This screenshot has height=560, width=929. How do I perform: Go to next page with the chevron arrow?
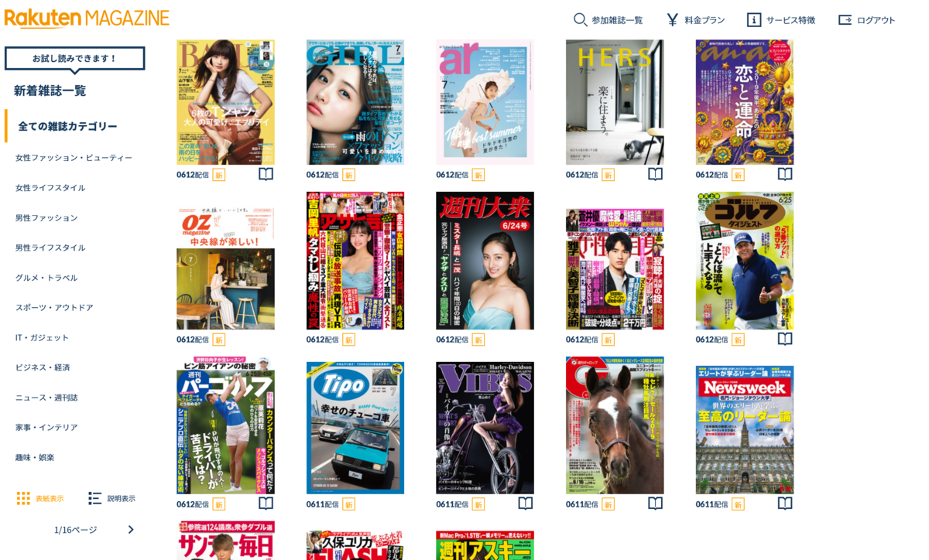coord(131,530)
